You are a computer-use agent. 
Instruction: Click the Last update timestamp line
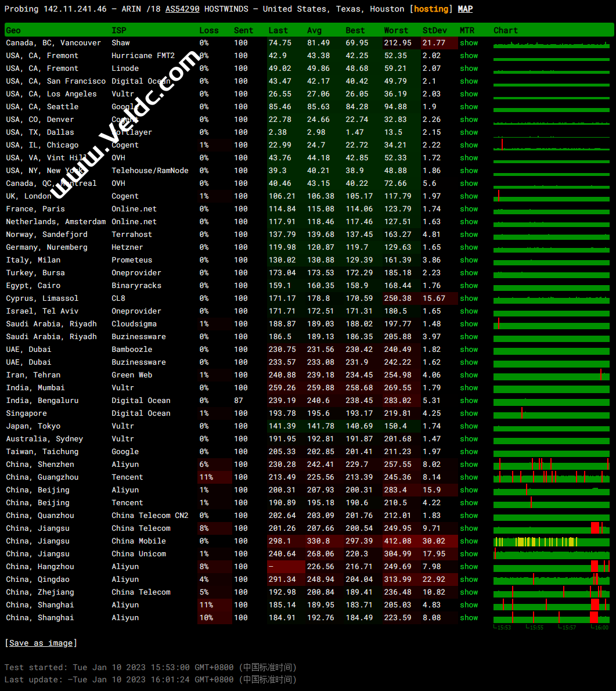[x=150, y=679]
